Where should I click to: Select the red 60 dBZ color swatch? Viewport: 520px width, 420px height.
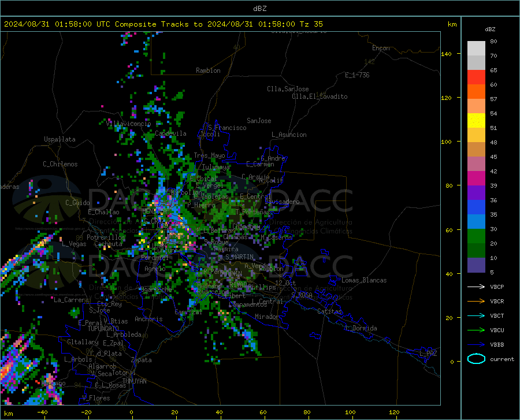point(476,77)
